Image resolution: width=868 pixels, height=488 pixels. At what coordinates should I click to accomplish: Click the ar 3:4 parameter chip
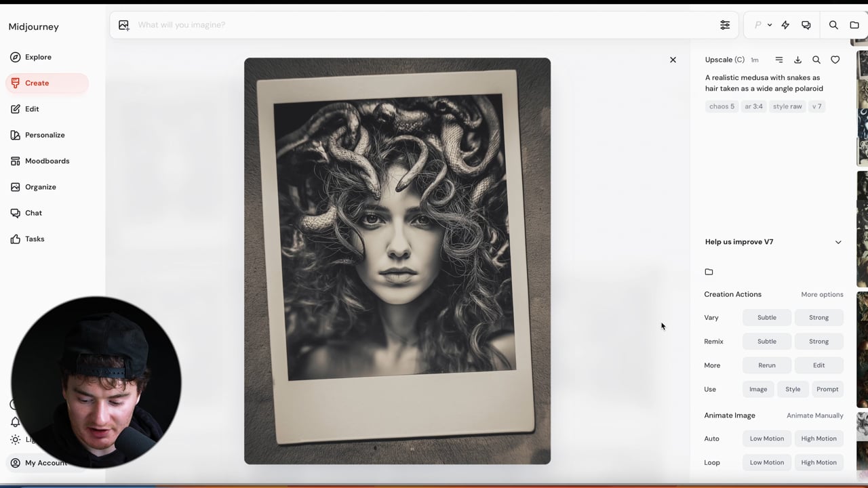pyautogui.click(x=753, y=106)
